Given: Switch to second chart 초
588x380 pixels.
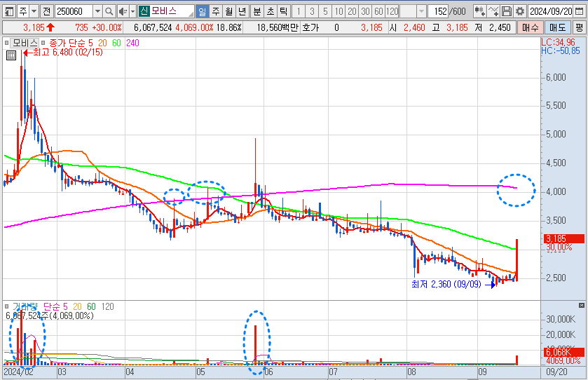Looking at the screenshot, I should coord(271,12).
